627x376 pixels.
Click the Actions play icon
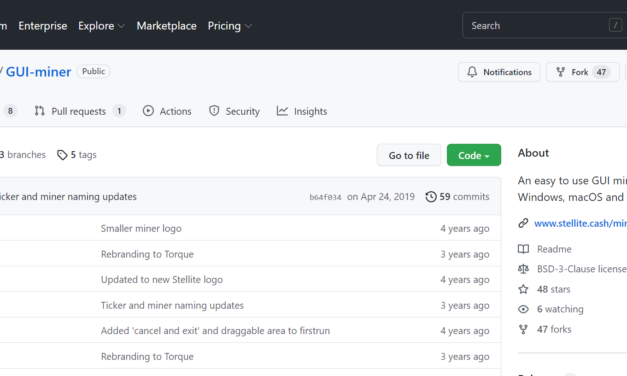tap(148, 111)
